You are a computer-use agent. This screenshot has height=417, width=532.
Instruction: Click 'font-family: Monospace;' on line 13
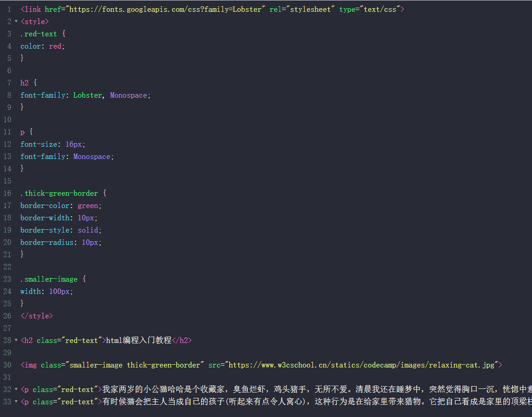67,157
